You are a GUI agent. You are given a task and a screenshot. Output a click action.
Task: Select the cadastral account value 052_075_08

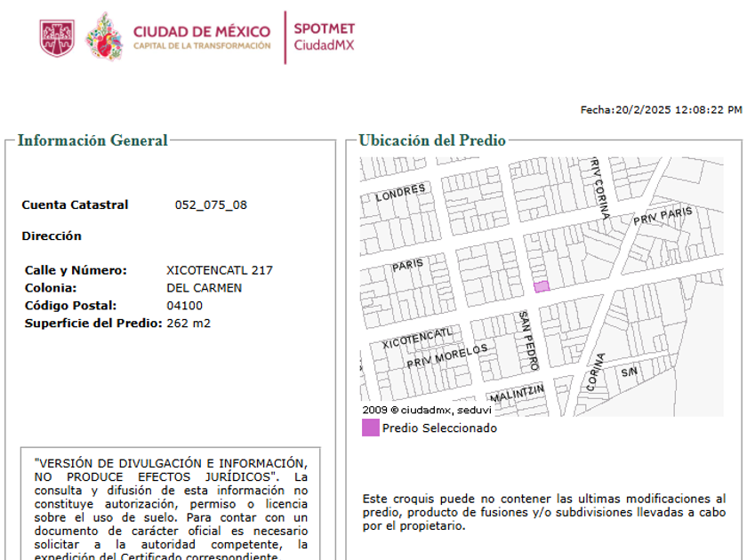coord(211,205)
